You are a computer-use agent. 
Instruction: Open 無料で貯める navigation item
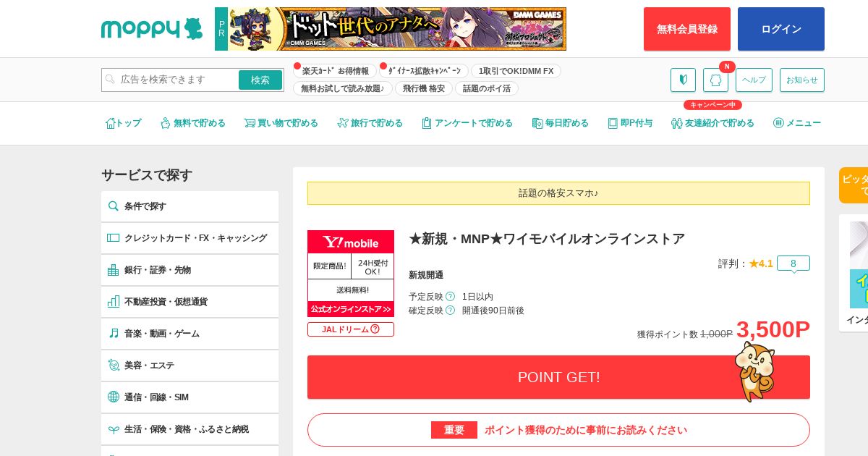(193, 123)
